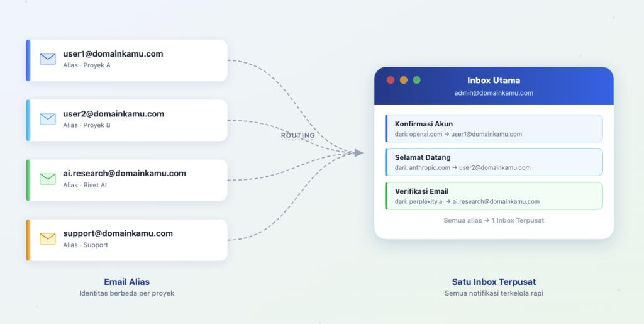Select the user1@domainkamu.com alias card

(x=127, y=60)
